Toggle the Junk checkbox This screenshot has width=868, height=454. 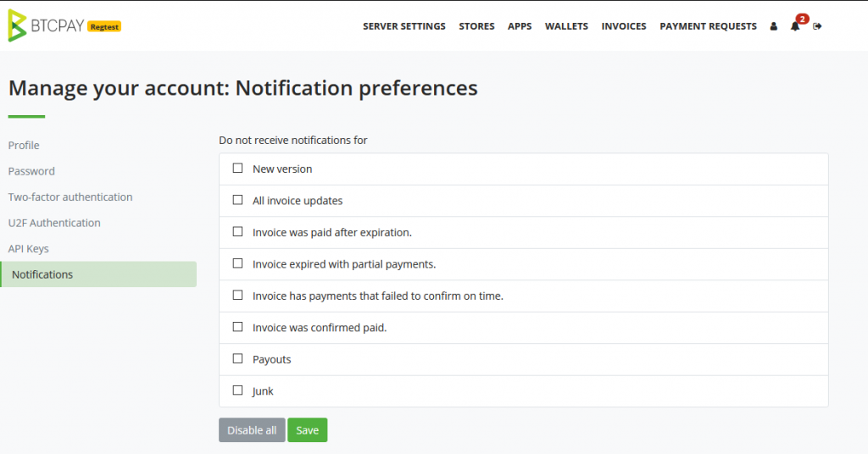[237, 390]
